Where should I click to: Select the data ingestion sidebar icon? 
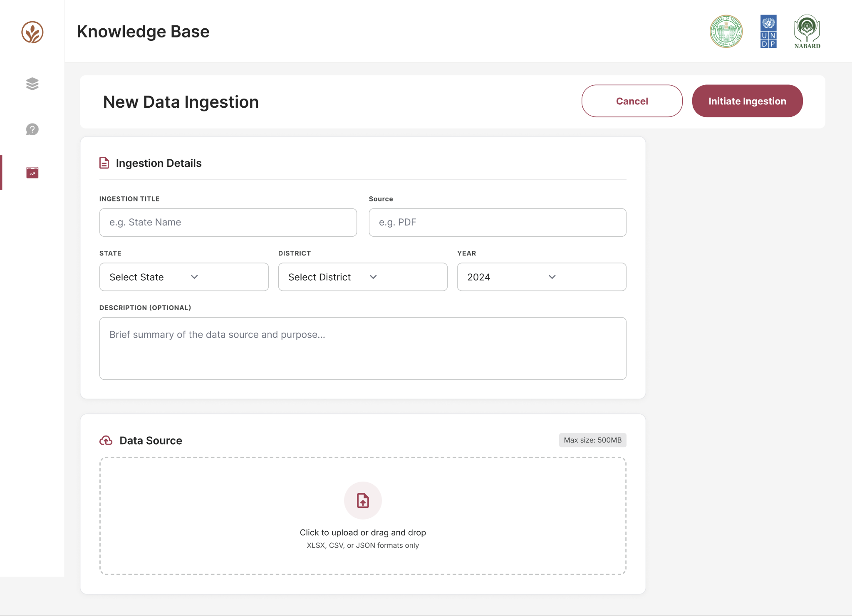coord(32,173)
